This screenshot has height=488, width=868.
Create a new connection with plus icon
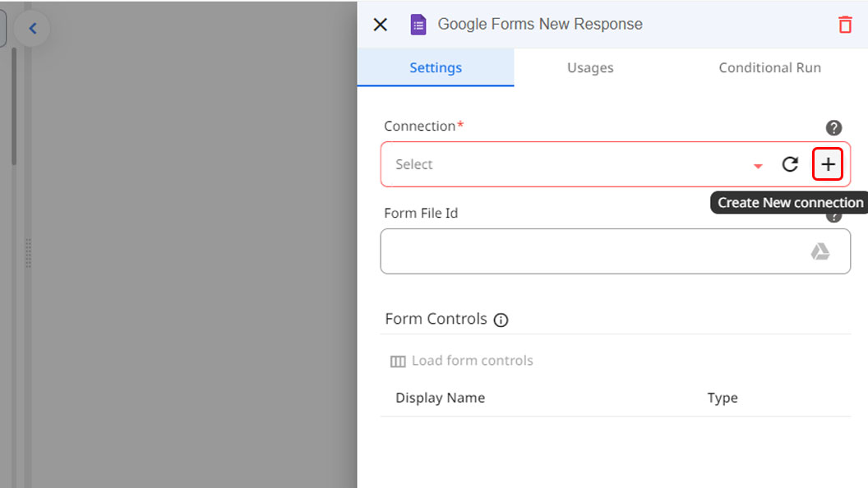(828, 164)
